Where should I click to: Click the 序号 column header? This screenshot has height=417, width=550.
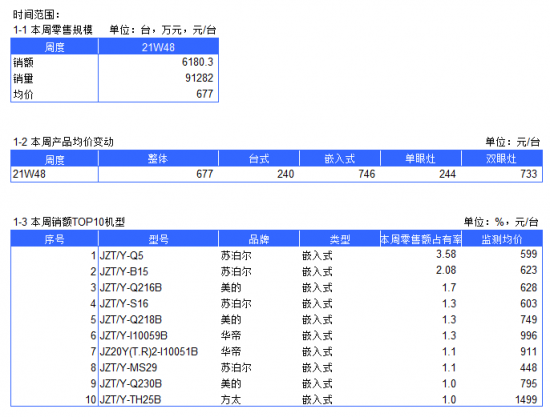pyautogui.click(x=54, y=239)
